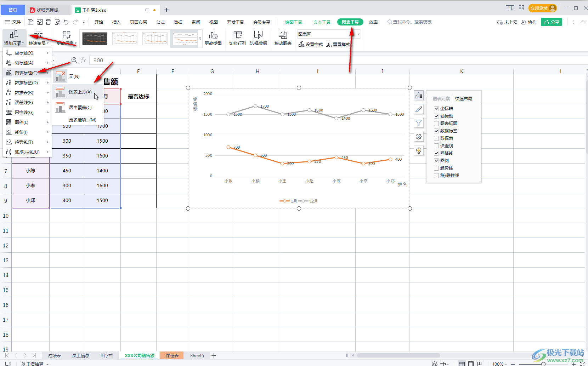The height and width of the screenshot is (366, 588).
Task: Expand the 数据表(B) submenu
Action: pyautogui.click(x=27, y=92)
